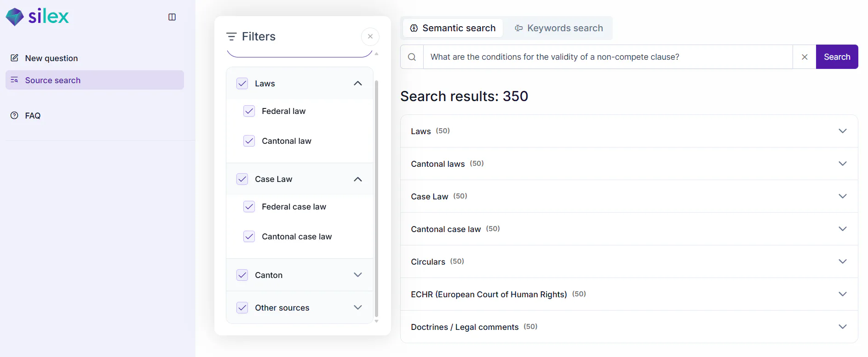
Task: Clear the search query text
Action: (x=805, y=57)
